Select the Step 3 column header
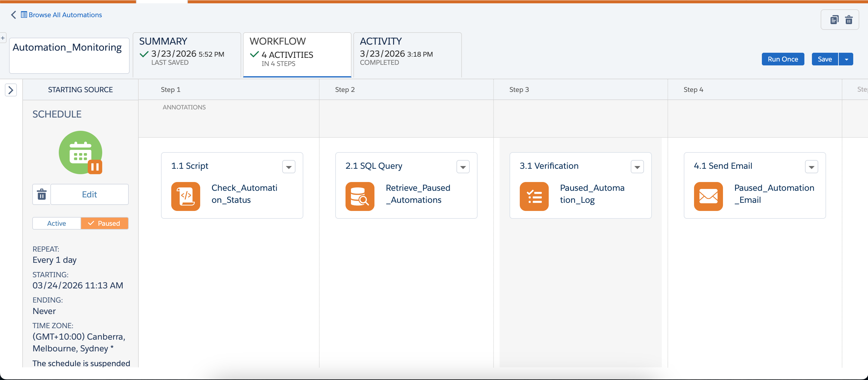 [x=519, y=90]
